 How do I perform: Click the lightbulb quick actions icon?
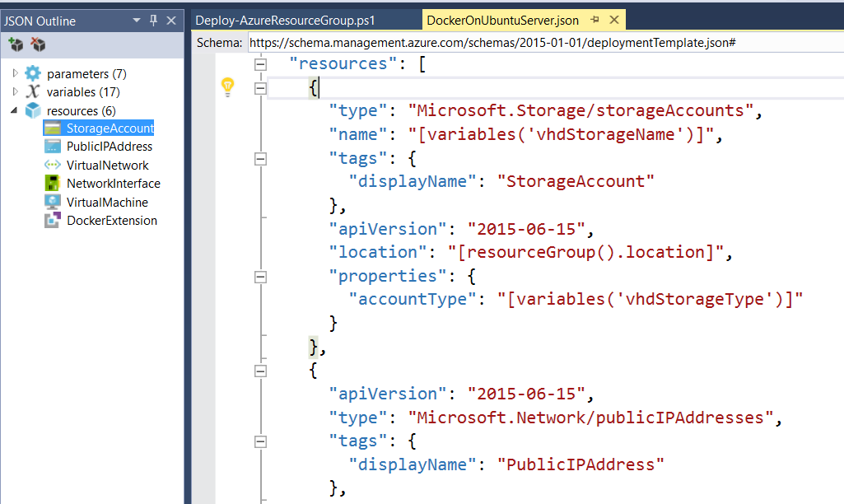coord(228,87)
